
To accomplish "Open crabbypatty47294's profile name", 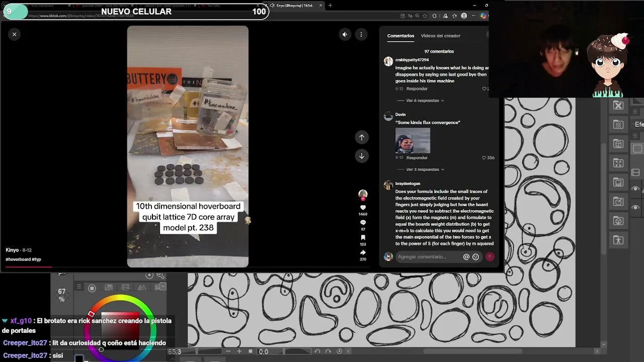I will (x=412, y=60).
